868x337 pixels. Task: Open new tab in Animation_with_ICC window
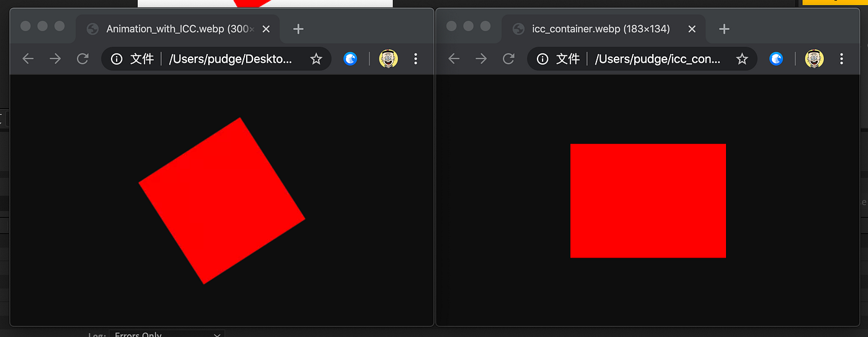(298, 29)
